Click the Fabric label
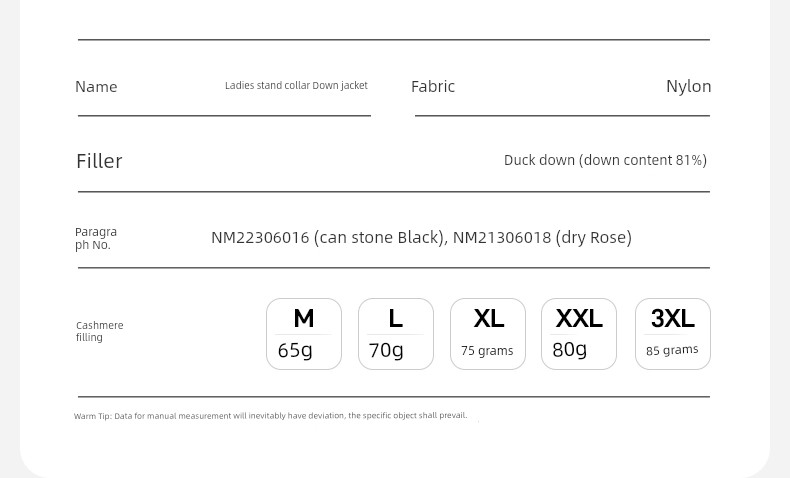This screenshot has width=790, height=478. (433, 87)
